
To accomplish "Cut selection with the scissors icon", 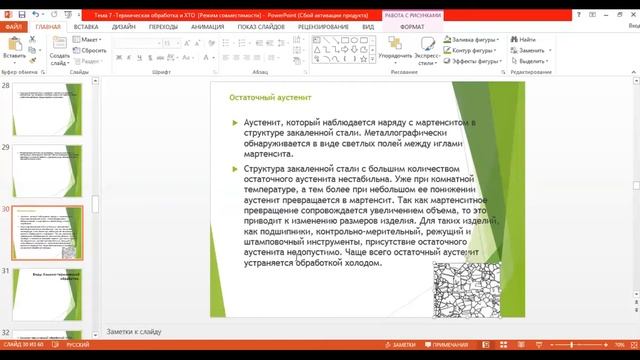I will coord(32,39).
